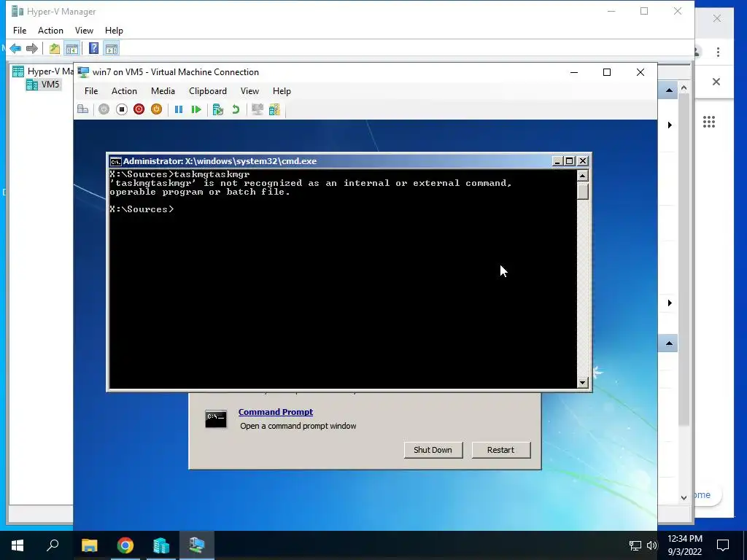The height and width of the screenshot is (560, 747).
Task: Pause the virtual machine
Action: tap(179, 109)
